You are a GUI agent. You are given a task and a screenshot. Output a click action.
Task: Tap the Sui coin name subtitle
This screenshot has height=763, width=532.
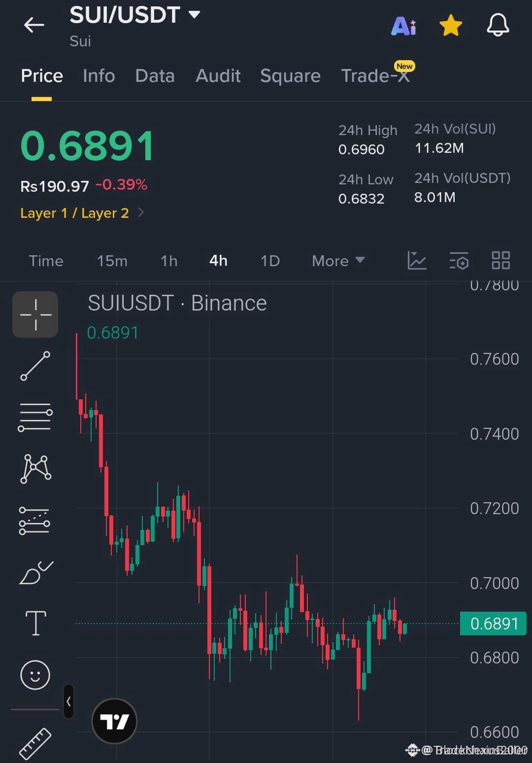pyautogui.click(x=80, y=41)
